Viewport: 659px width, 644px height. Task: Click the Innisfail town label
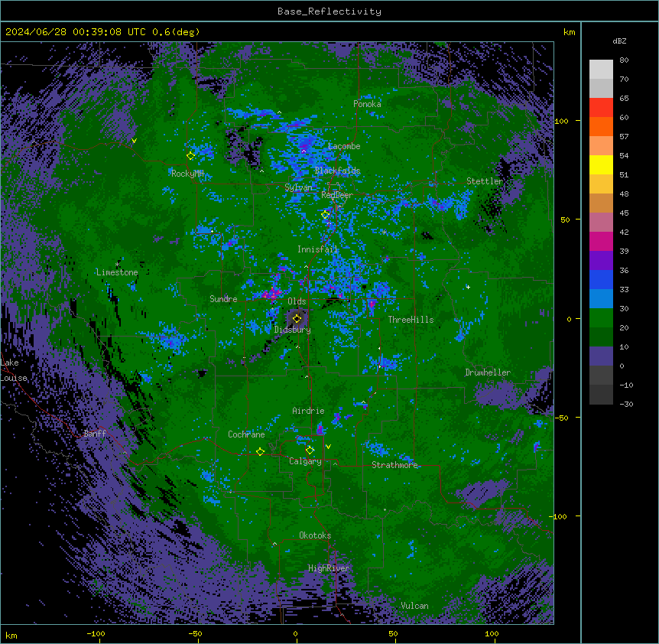pyautogui.click(x=317, y=249)
